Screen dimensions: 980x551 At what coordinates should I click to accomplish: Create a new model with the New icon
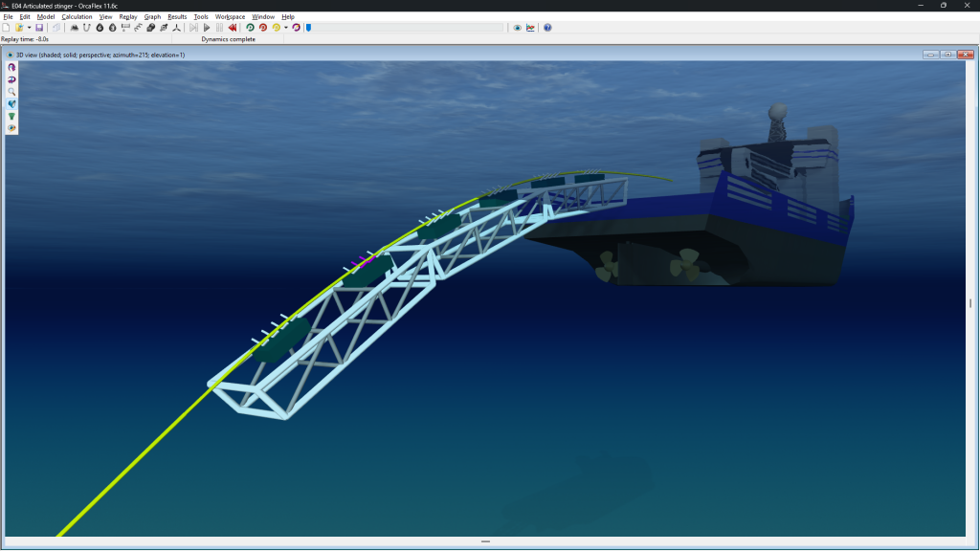(6, 29)
